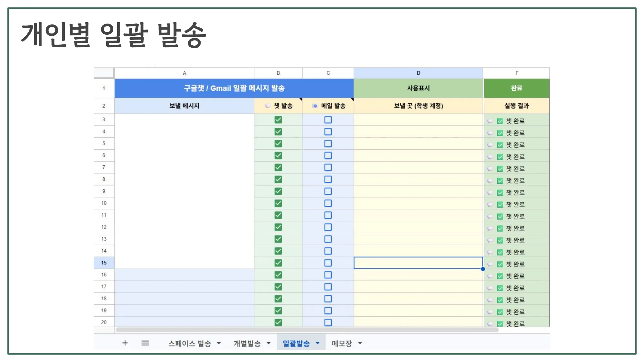Add a new sheet with plus icon
Image resolution: width=644 pixels, height=362 pixels.
(x=125, y=343)
